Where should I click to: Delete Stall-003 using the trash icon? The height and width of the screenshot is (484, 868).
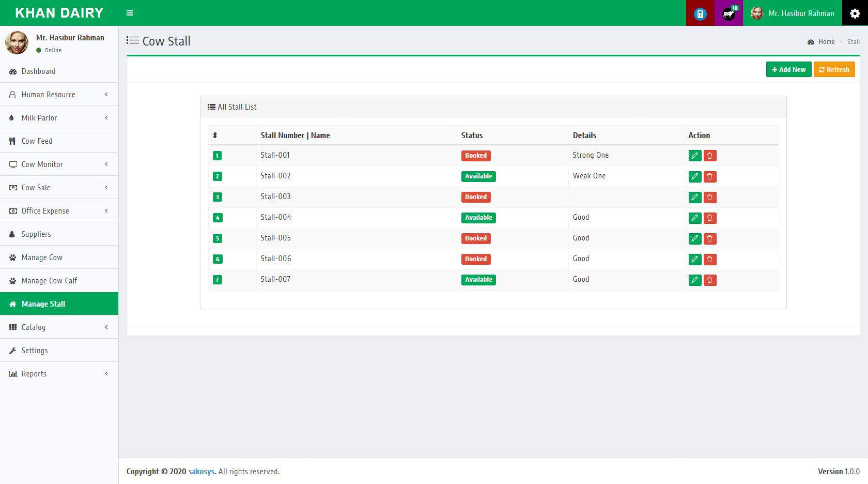710,197
